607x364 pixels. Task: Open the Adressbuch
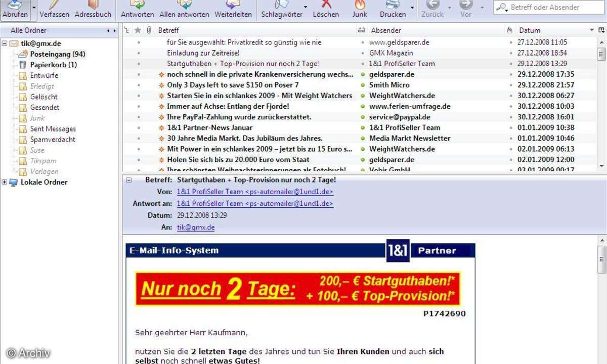93,10
